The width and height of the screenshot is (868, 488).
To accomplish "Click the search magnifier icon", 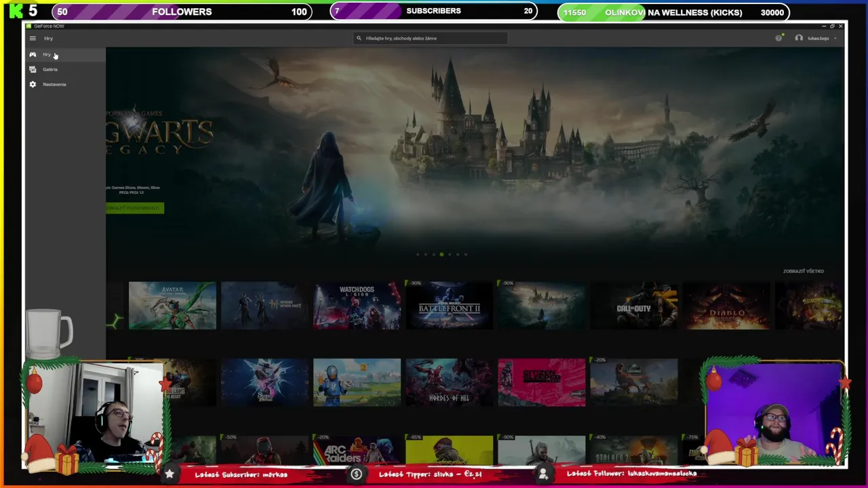I will pyautogui.click(x=359, y=38).
